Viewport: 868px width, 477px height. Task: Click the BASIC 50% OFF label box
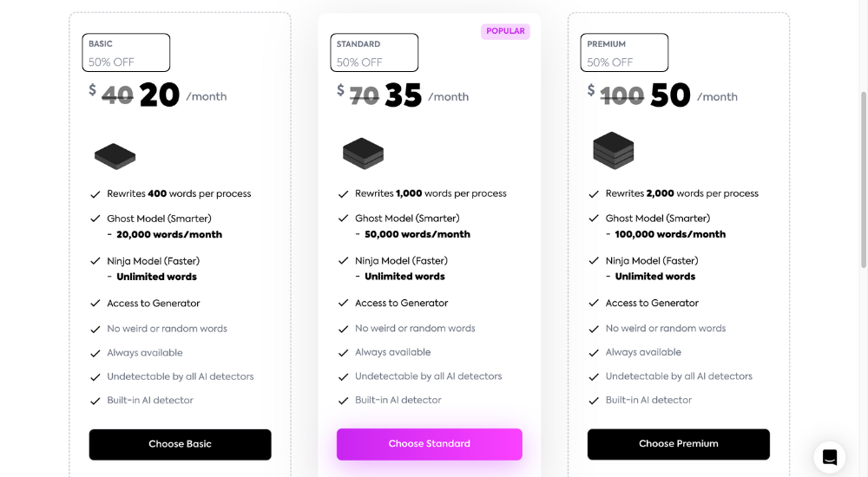[x=126, y=53]
